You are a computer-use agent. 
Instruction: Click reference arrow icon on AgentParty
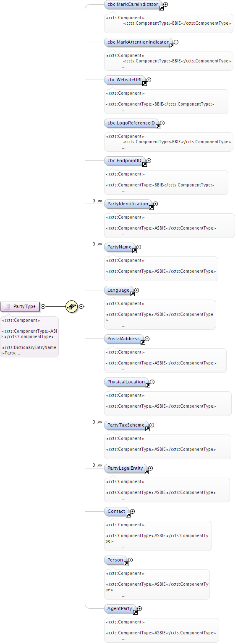point(135,612)
